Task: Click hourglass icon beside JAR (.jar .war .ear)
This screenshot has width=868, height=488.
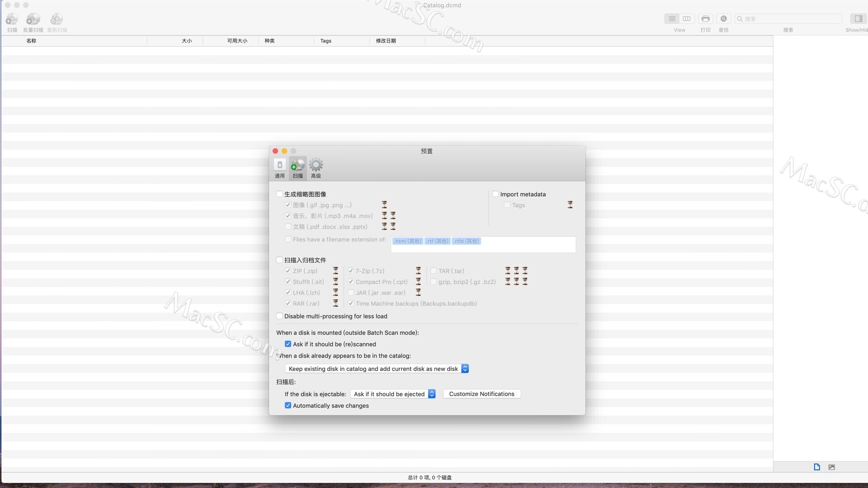Action: coord(418,292)
